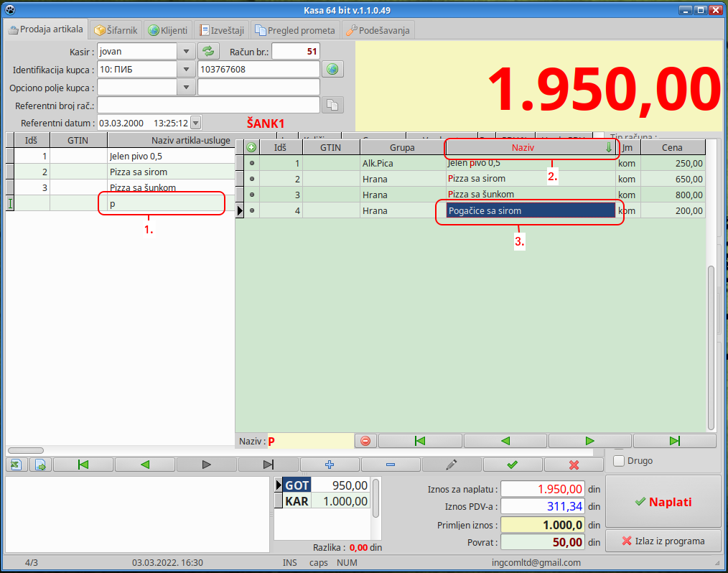Click the blue minus delete-row icon
This screenshot has height=573, width=728.
[391, 465]
